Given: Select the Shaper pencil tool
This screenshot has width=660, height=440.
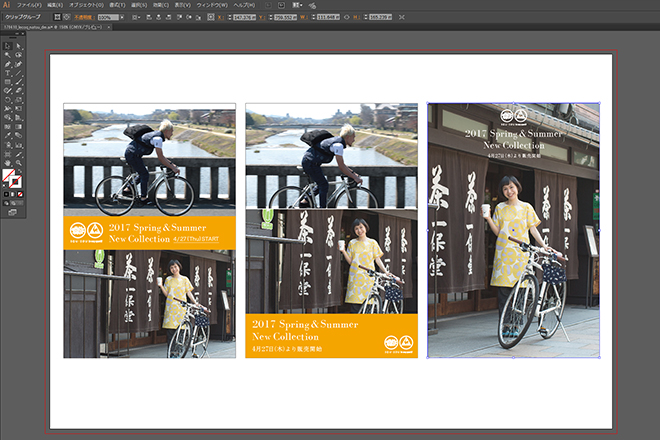Looking at the screenshot, I should (7, 90).
